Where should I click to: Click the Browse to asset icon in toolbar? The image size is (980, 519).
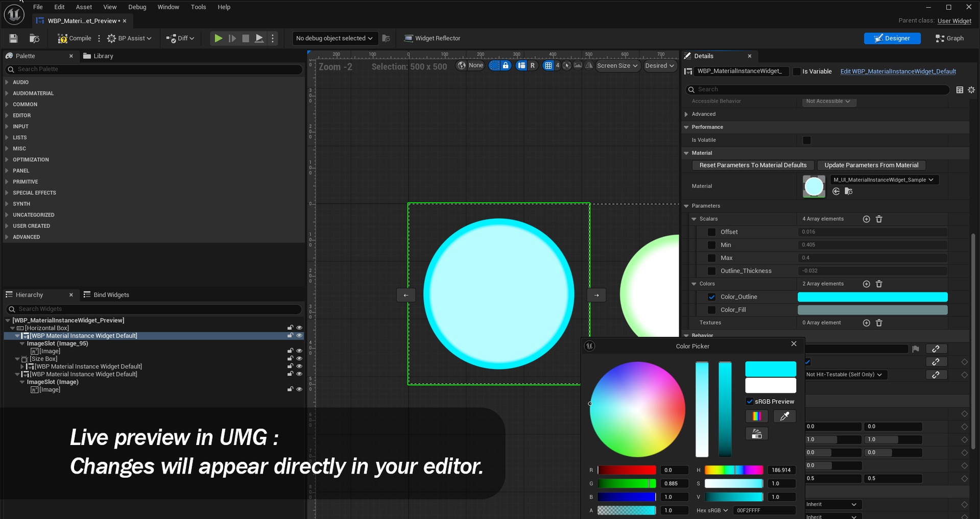pos(34,38)
